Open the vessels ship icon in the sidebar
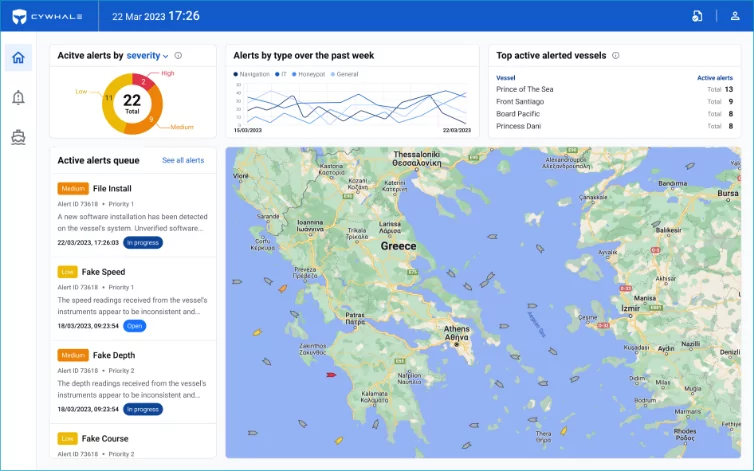The width and height of the screenshot is (754, 471). click(x=18, y=137)
